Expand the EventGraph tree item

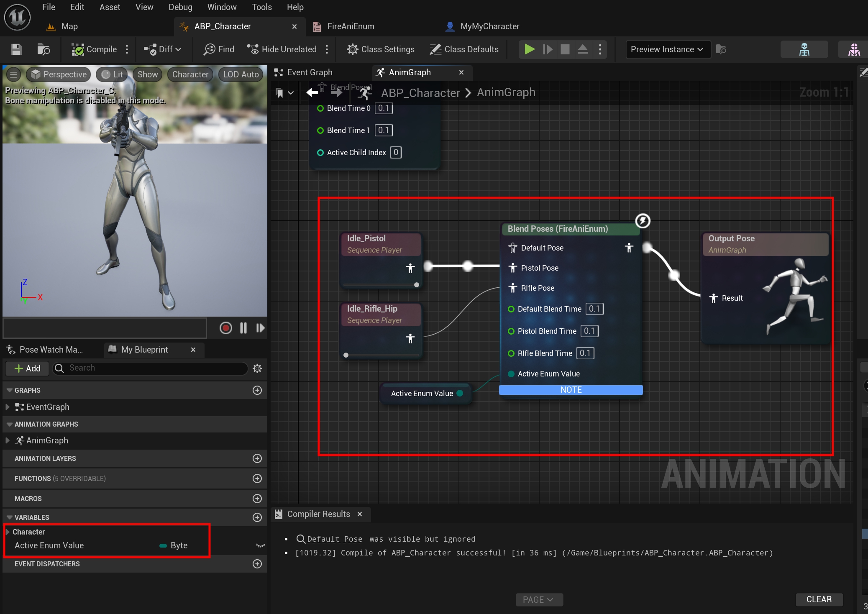tap(8, 407)
